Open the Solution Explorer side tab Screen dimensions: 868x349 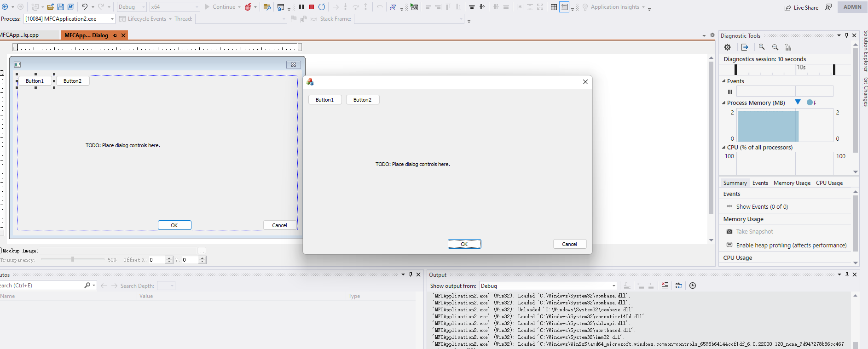pyautogui.click(x=865, y=51)
